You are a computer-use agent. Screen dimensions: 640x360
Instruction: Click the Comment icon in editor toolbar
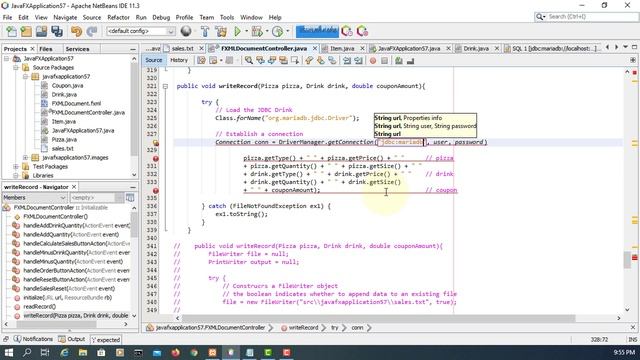(x=399, y=61)
